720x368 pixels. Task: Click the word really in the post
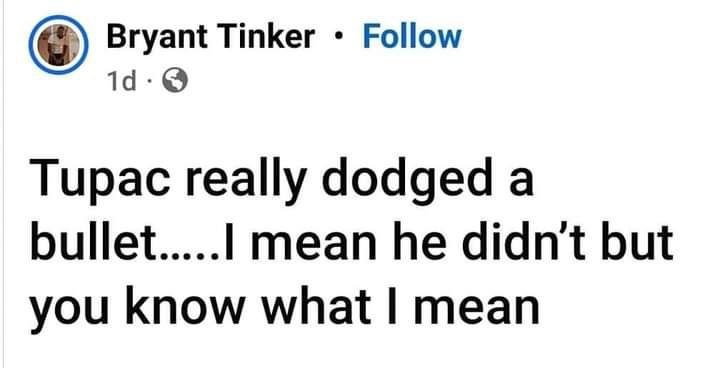250,180
